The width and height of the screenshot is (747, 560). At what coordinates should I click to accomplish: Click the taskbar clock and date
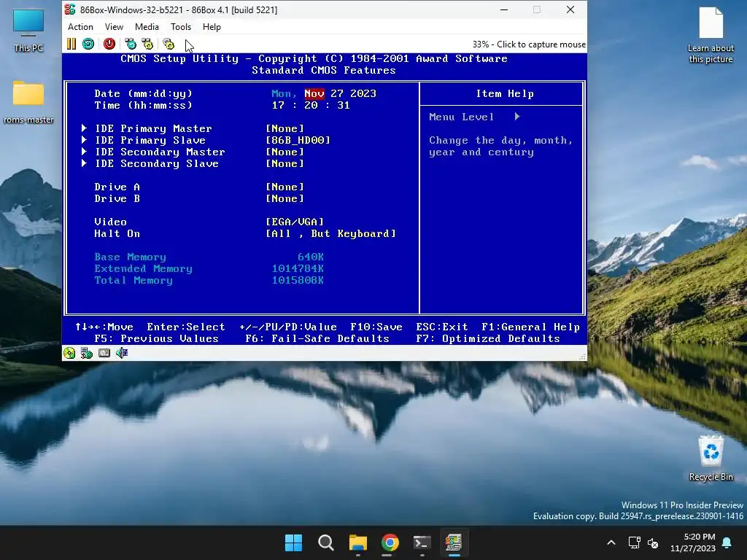693,542
